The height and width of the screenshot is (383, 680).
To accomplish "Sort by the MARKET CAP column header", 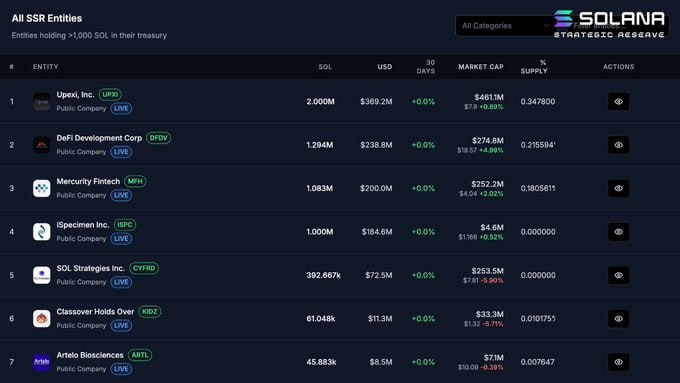I will pyautogui.click(x=481, y=67).
